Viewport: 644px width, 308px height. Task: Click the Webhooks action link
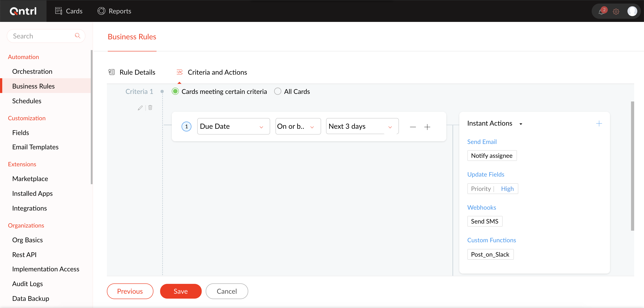pos(481,207)
